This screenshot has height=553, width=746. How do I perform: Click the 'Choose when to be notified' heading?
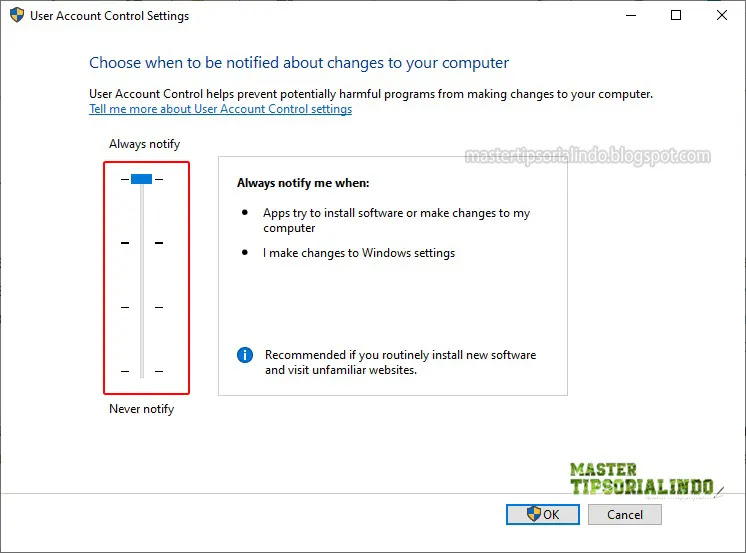(x=299, y=63)
